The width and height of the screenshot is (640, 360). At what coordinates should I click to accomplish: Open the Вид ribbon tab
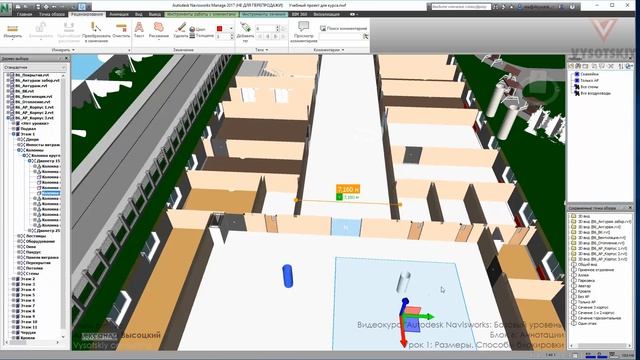pos(139,14)
